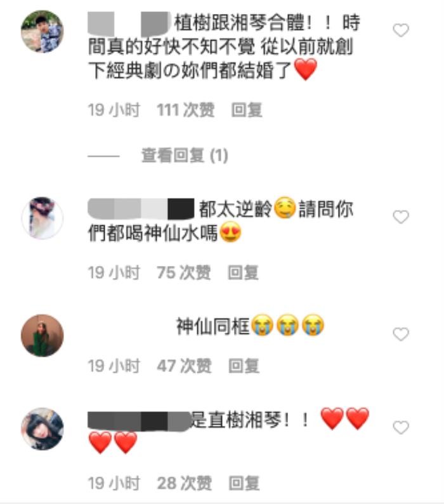Reply to the comment with 75 likes
The image size is (444, 504).
tap(243, 272)
